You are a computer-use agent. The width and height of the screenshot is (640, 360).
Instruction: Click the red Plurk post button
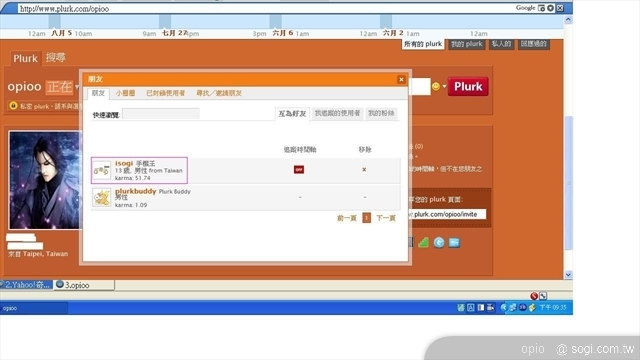coord(468,87)
